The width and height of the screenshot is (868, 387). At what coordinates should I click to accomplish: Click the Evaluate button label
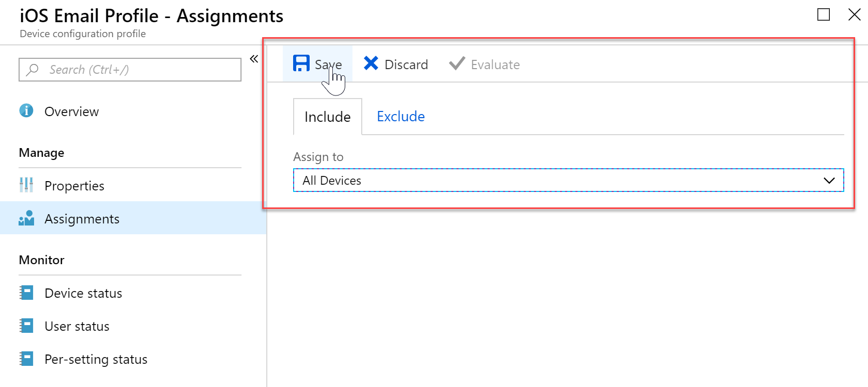pos(495,64)
